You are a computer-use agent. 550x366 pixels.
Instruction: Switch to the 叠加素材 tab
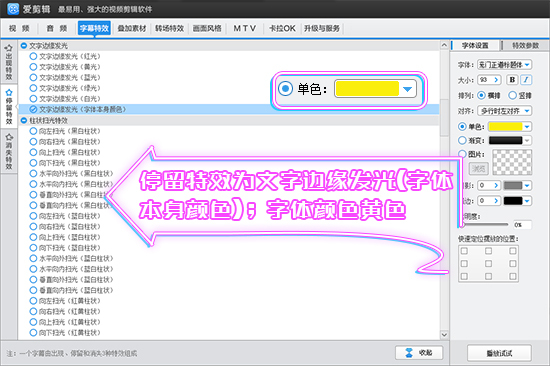click(x=132, y=28)
